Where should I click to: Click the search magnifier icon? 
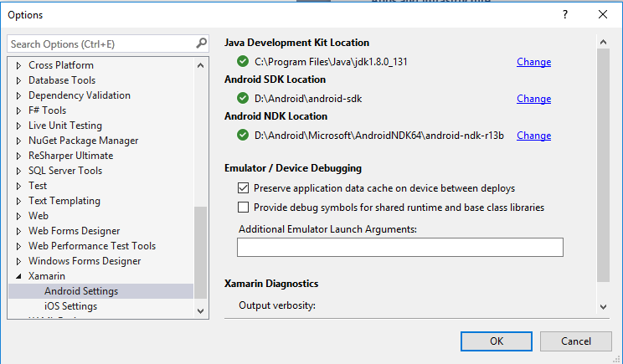(202, 43)
